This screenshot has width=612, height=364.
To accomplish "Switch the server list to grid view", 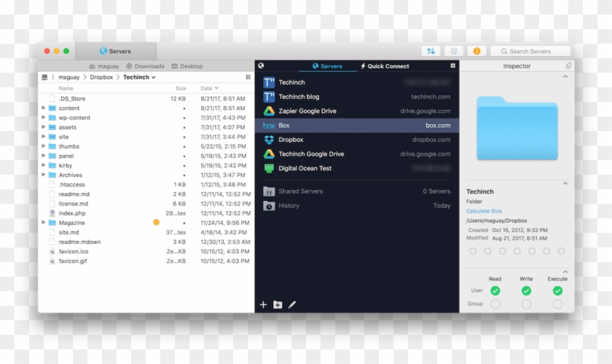I will pos(452,66).
